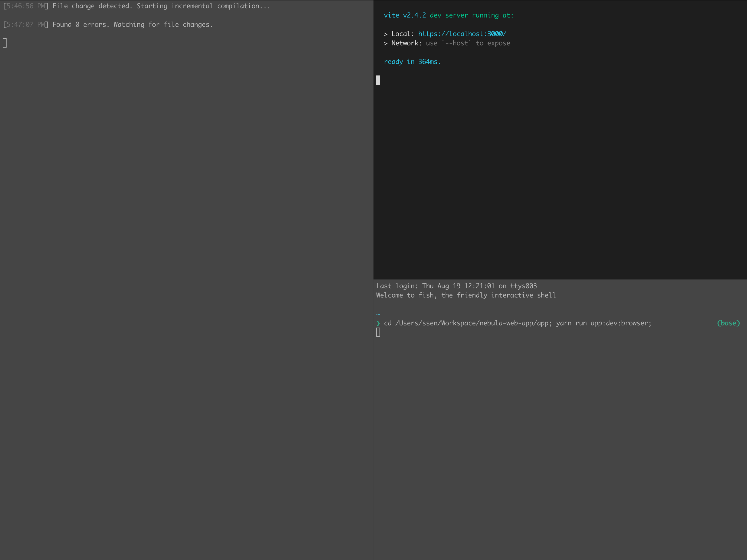Click the hollow cursor in TypeScript watch pane
Viewport: 747px width, 560px height.
pos(5,43)
